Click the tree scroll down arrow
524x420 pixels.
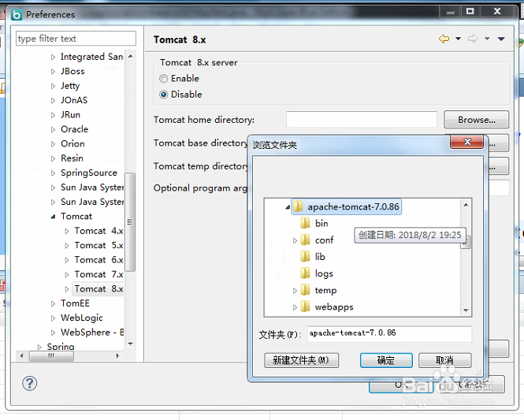coord(130,344)
